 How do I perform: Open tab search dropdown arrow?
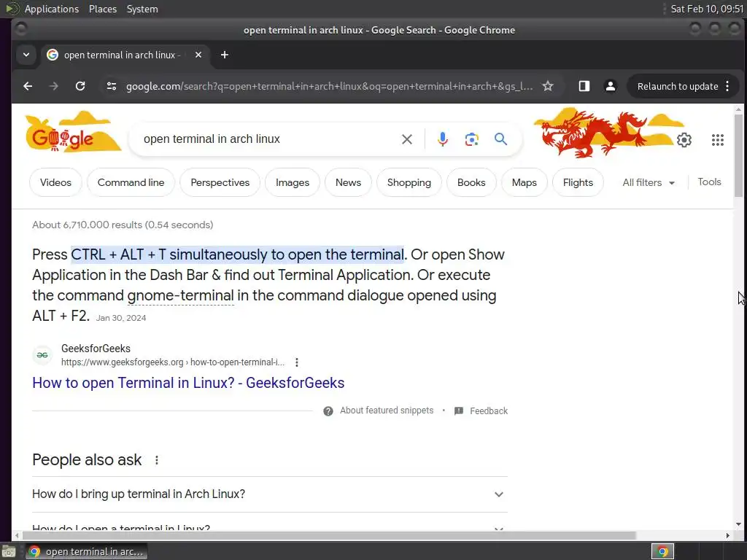coord(26,55)
